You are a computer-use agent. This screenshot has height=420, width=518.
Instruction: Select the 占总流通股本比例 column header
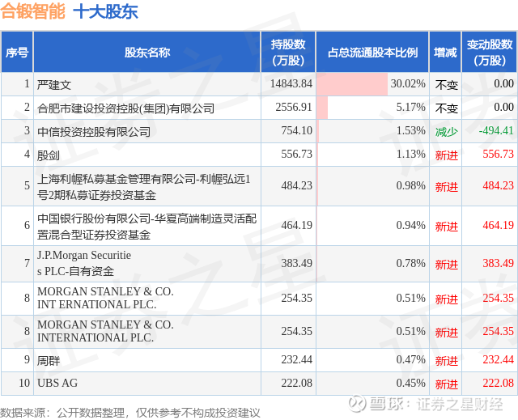point(372,52)
